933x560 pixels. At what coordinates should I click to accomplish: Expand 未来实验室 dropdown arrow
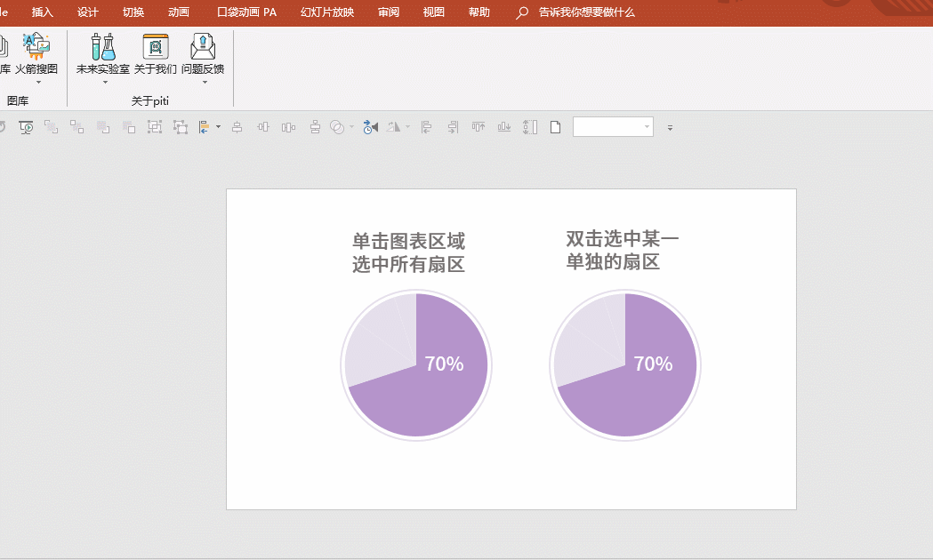pos(105,82)
